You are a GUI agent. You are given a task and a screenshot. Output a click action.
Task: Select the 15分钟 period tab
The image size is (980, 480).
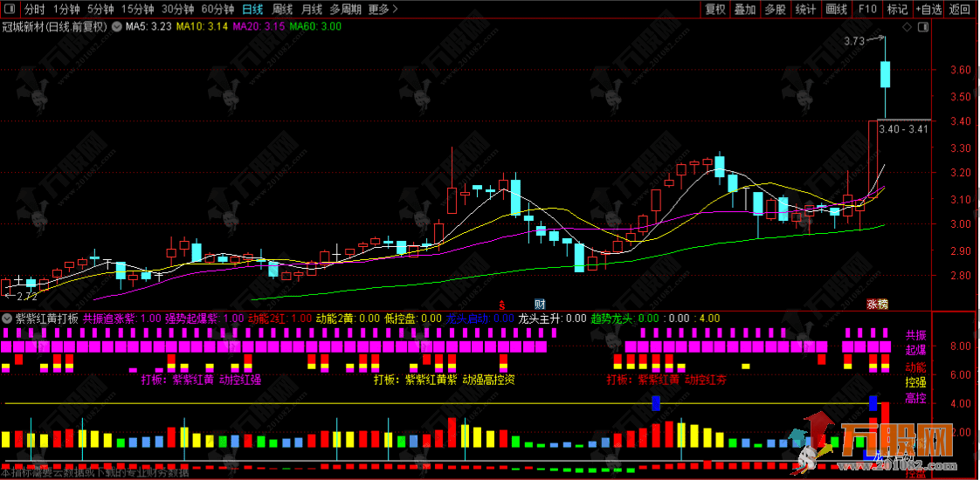tap(137, 9)
